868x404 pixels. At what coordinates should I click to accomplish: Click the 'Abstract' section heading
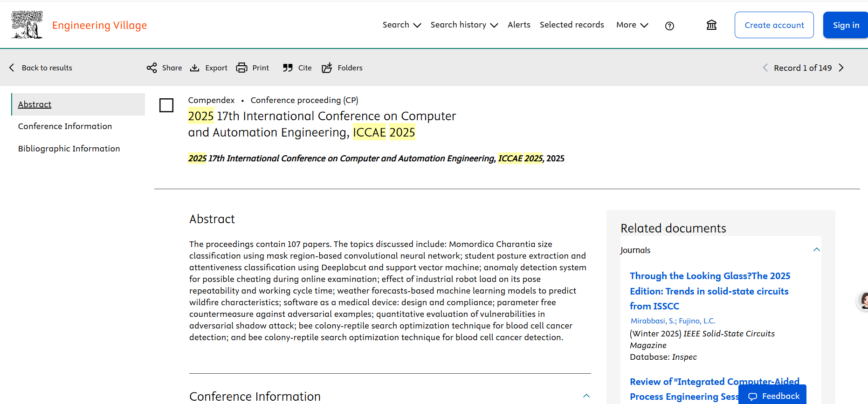212,219
